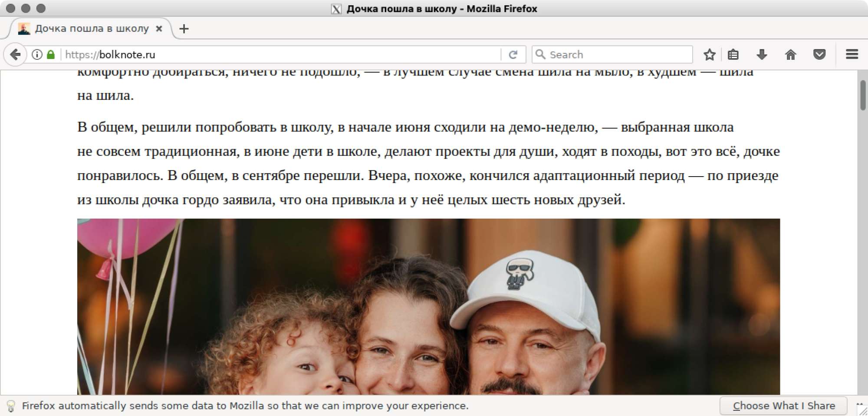Click the Firefox data sharing notification text
Viewport: 868px width, 416px height.
click(245, 406)
